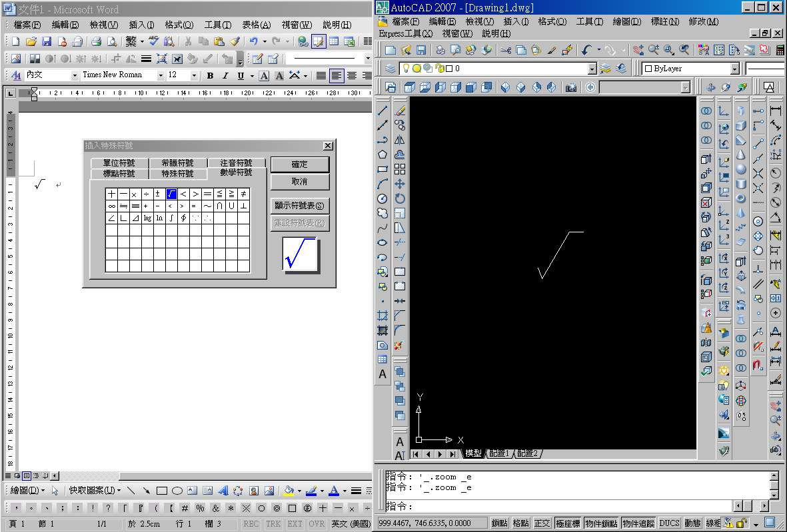The image size is (787, 532).
Task: Open the 內文 style dropdown in Word
Action: tap(75, 75)
